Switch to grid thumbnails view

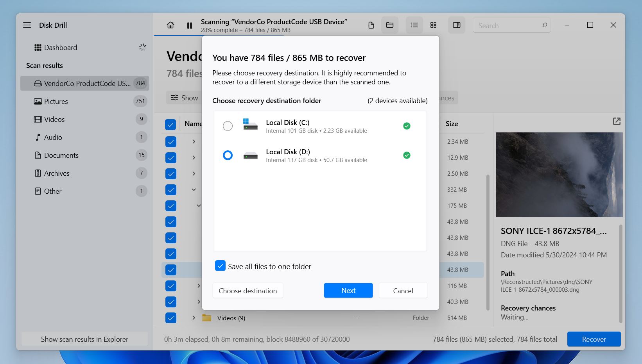coord(433,25)
